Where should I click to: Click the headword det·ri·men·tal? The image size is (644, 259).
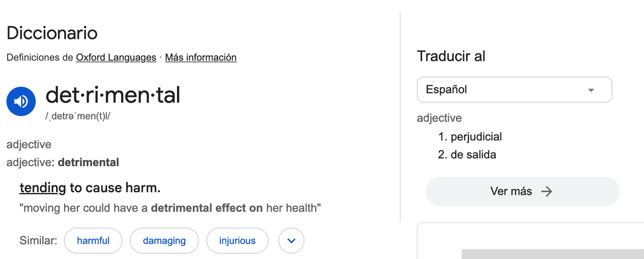coord(113,95)
